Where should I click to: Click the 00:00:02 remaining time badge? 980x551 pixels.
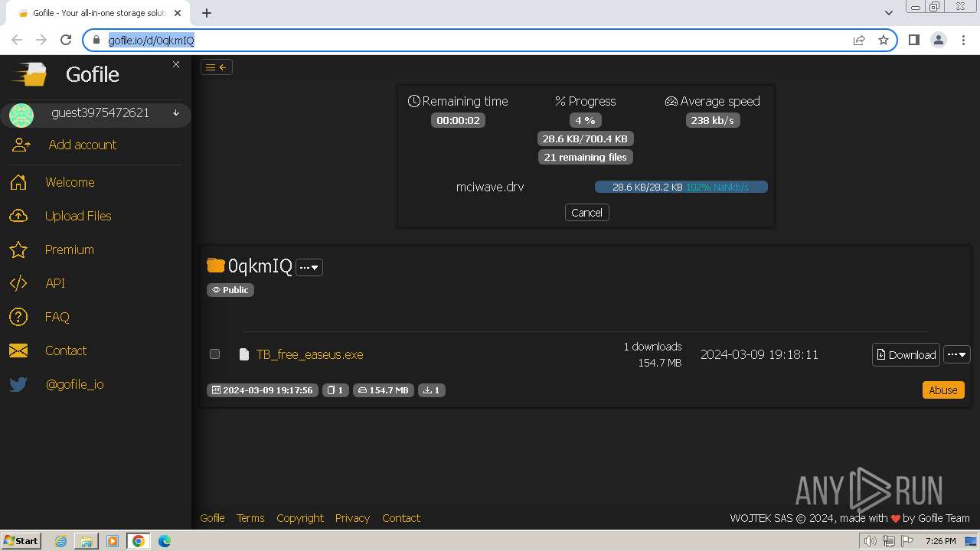coord(458,120)
